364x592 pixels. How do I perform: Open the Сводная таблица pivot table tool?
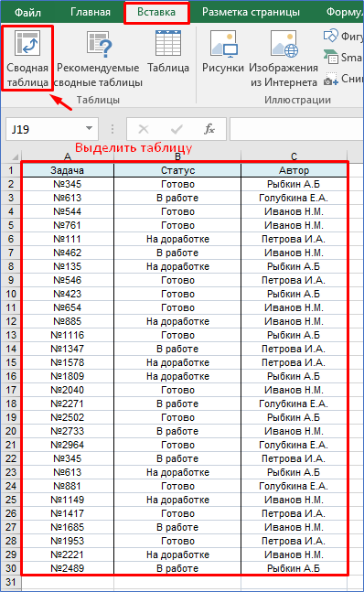click(x=27, y=59)
